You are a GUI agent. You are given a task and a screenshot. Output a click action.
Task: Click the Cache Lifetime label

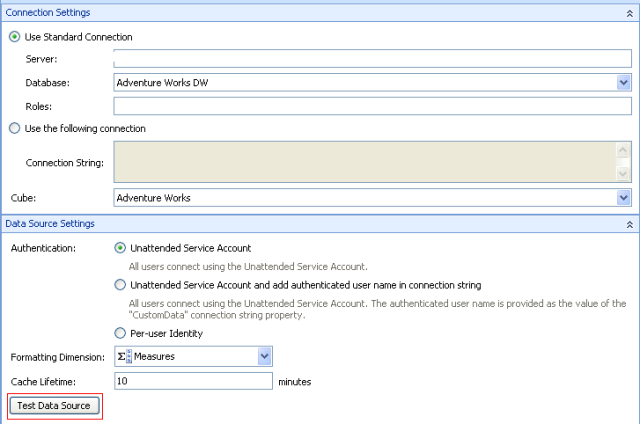click(x=43, y=382)
